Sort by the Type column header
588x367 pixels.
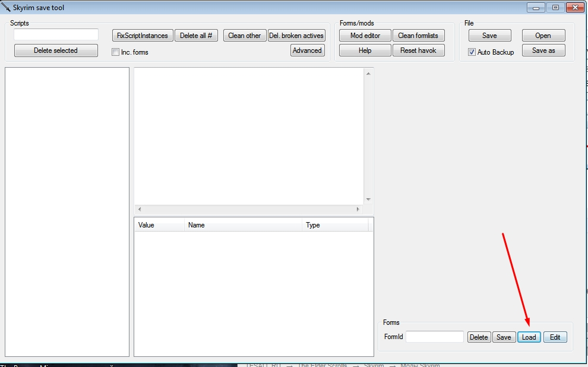335,225
